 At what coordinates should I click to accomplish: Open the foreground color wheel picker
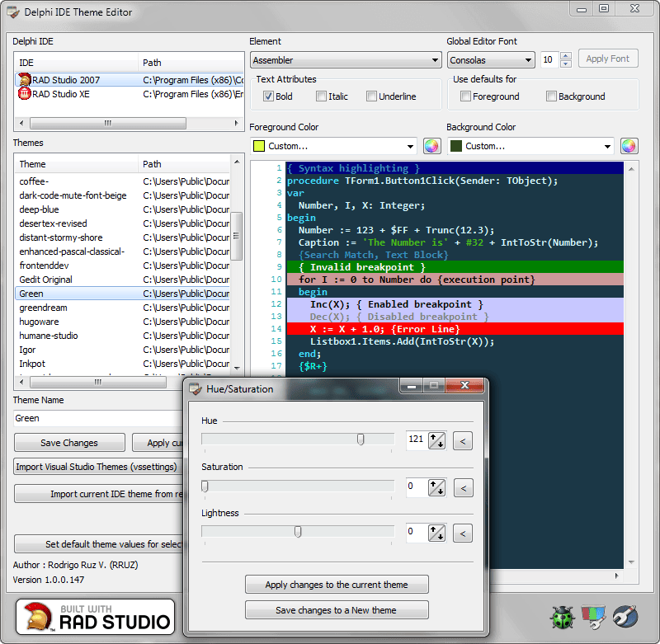(x=431, y=146)
